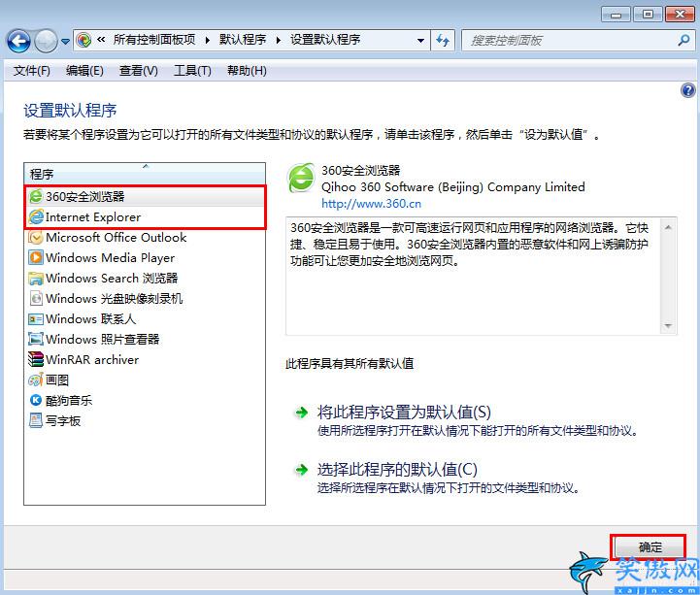Select 酷狗音乐 in program list
The image size is (700, 595).
(145, 400)
